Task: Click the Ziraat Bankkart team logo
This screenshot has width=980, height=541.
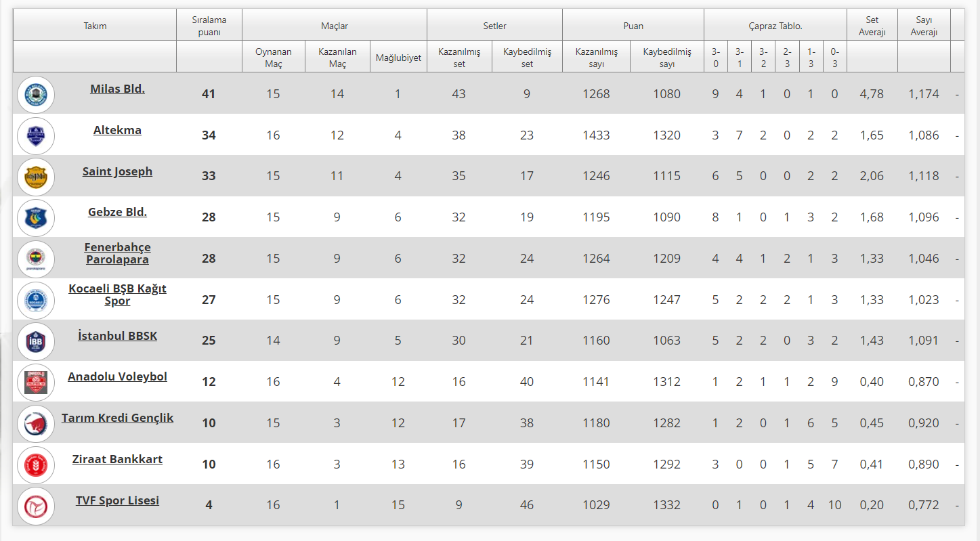Action: (35, 464)
